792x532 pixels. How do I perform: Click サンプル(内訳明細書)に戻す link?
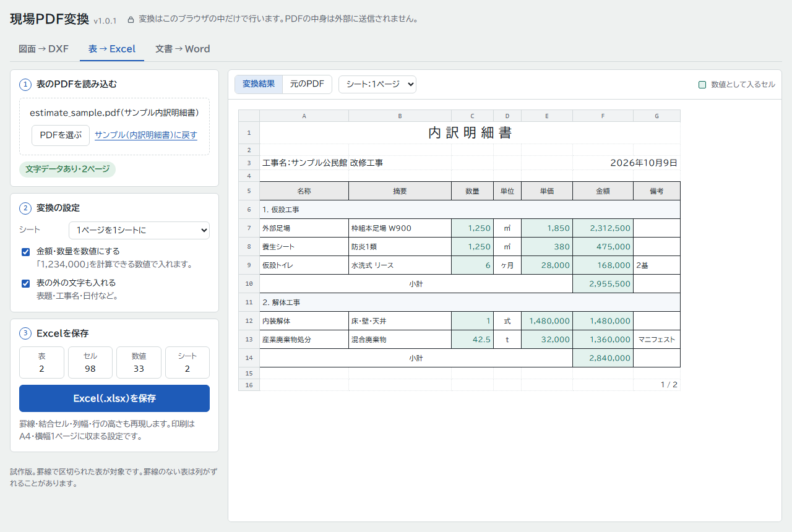146,135
